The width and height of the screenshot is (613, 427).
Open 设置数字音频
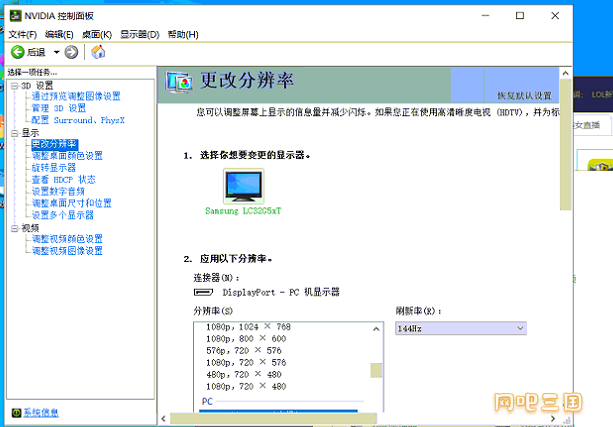click(58, 192)
